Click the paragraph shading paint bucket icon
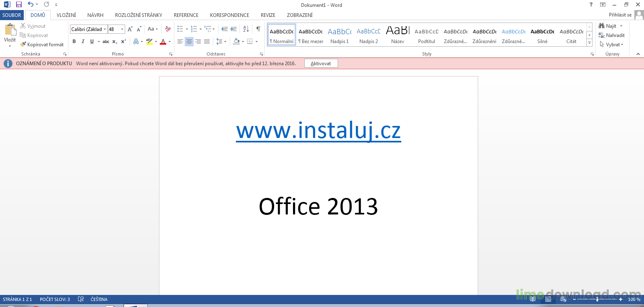 coord(236,41)
